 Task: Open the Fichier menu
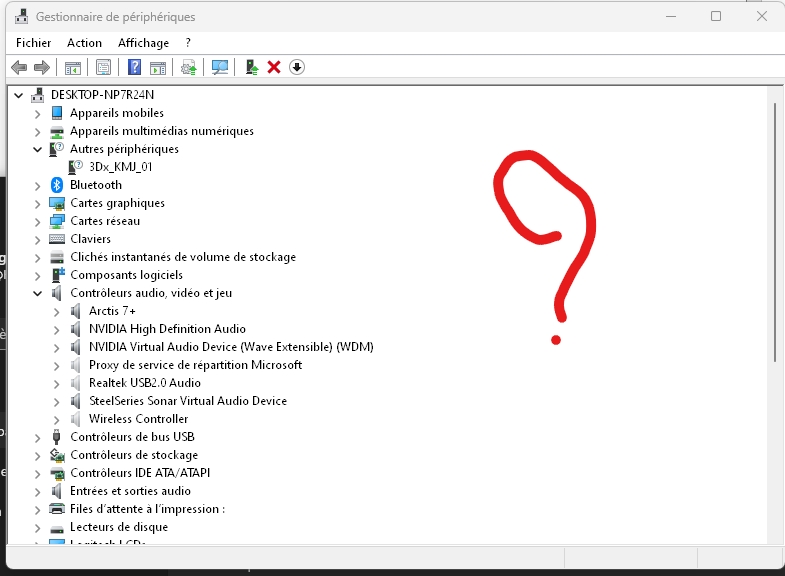(x=34, y=43)
